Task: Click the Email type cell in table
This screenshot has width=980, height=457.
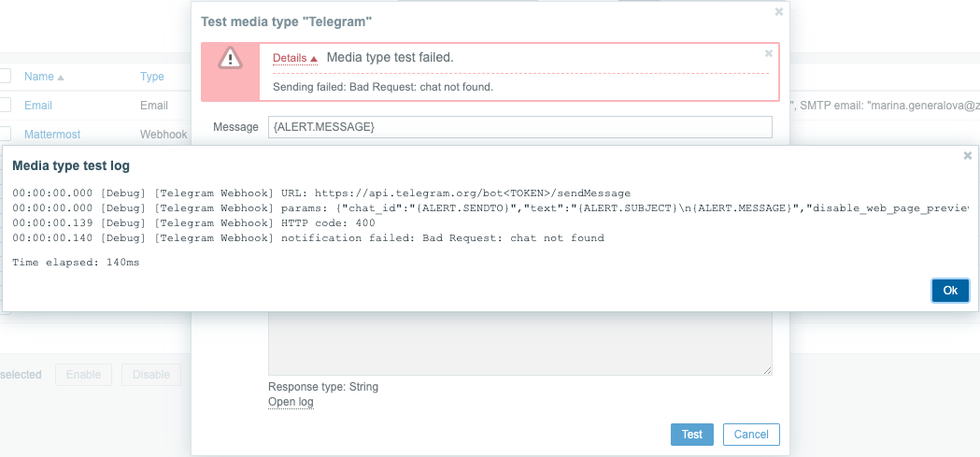Action: click(154, 106)
